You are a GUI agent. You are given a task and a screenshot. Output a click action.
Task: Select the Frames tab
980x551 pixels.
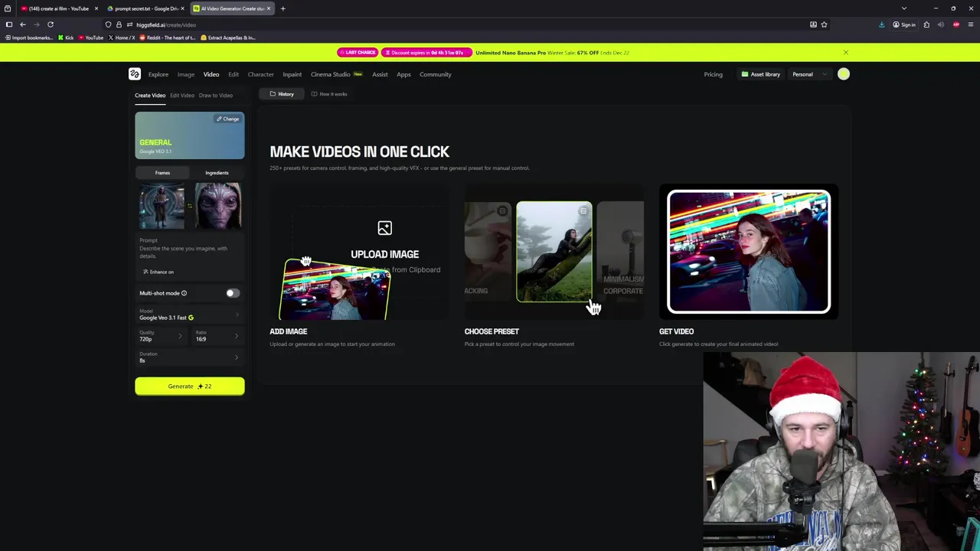tap(162, 173)
